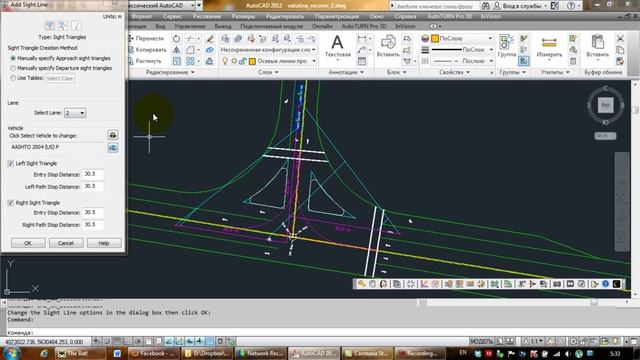Switch to the Управление ribbon tab
Screen dimensions: 640x360
pos(190,26)
